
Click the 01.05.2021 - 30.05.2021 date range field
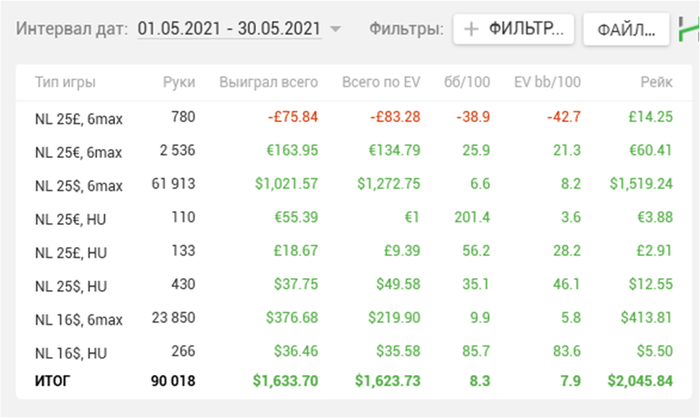tap(229, 29)
